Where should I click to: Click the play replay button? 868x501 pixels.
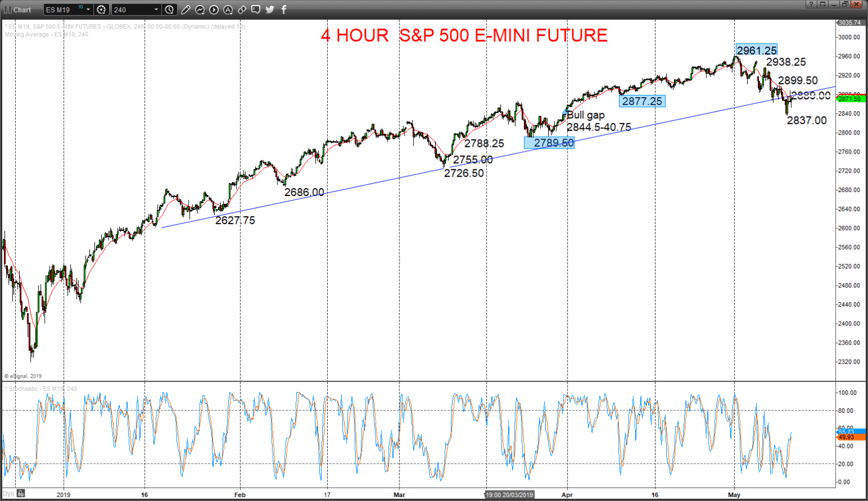[214, 10]
